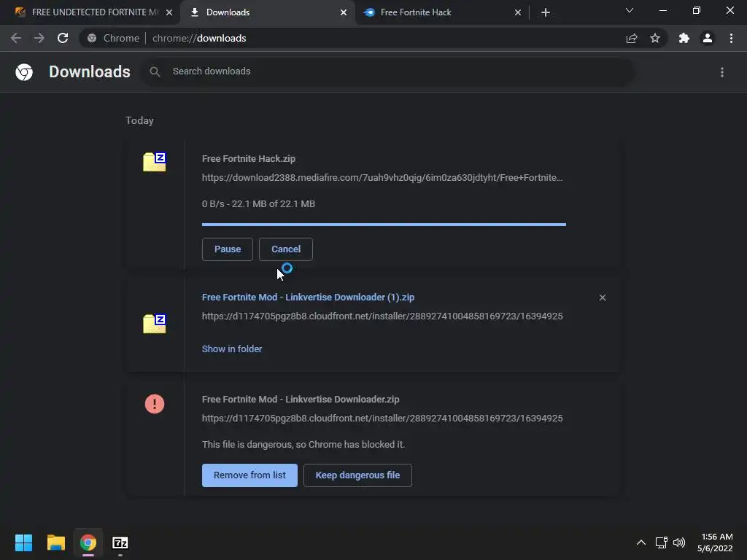Open the volume icon in system tray
Image resolution: width=747 pixels, height=560 pixels.
tap(679, 542)
